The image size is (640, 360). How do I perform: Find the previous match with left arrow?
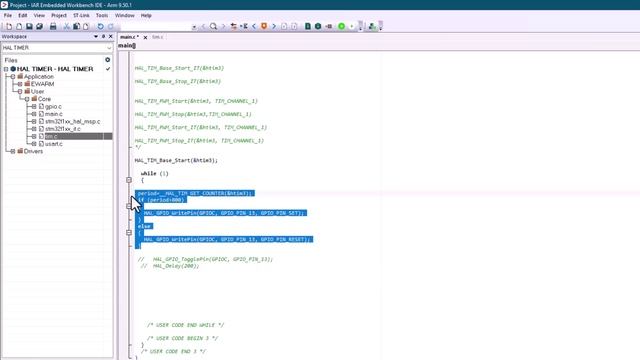pos(203,27)
